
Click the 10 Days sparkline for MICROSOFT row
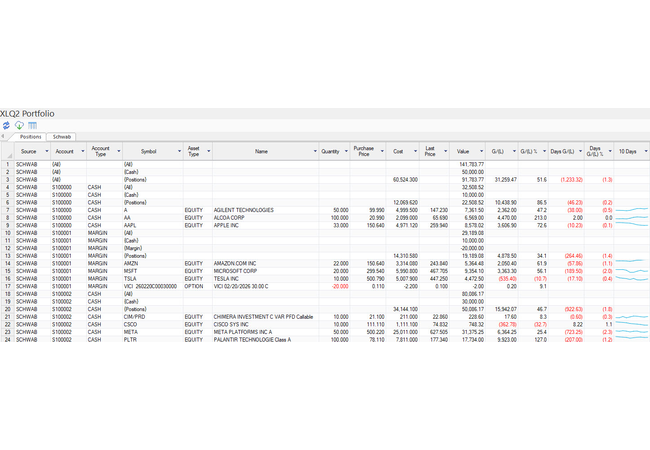point(632,271)
